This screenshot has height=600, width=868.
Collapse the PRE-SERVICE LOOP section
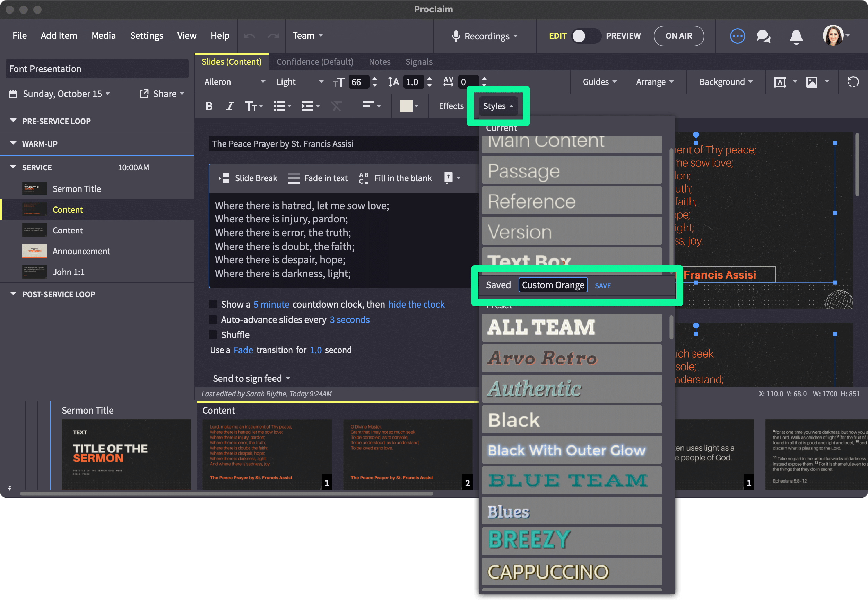point(13,121)
